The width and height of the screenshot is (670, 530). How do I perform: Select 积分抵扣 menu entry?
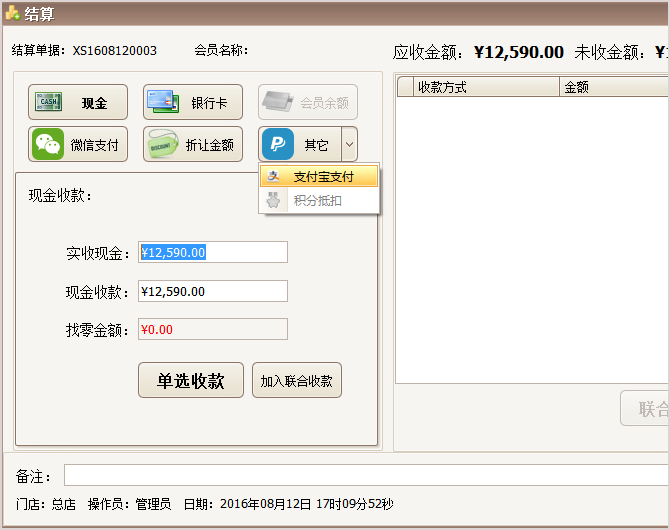tap(319, 200)
